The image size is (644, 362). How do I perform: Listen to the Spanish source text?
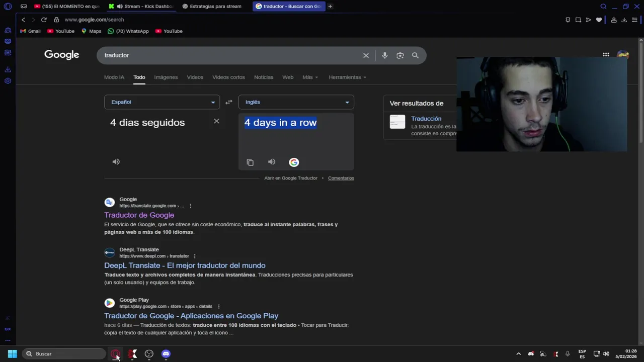point(116,161)
